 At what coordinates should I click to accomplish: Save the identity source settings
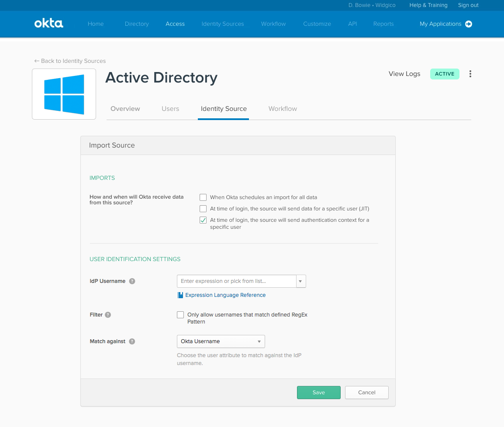(x=318, y=393)
